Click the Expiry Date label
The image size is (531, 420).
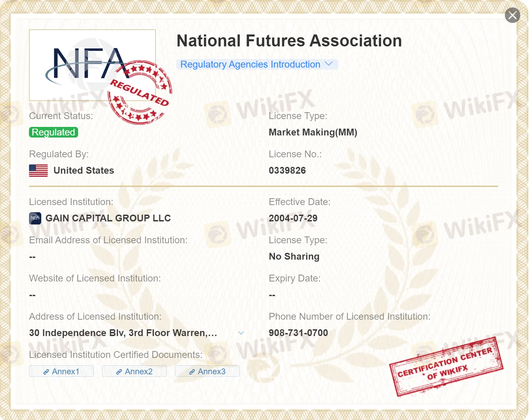(x=295, y=278)
